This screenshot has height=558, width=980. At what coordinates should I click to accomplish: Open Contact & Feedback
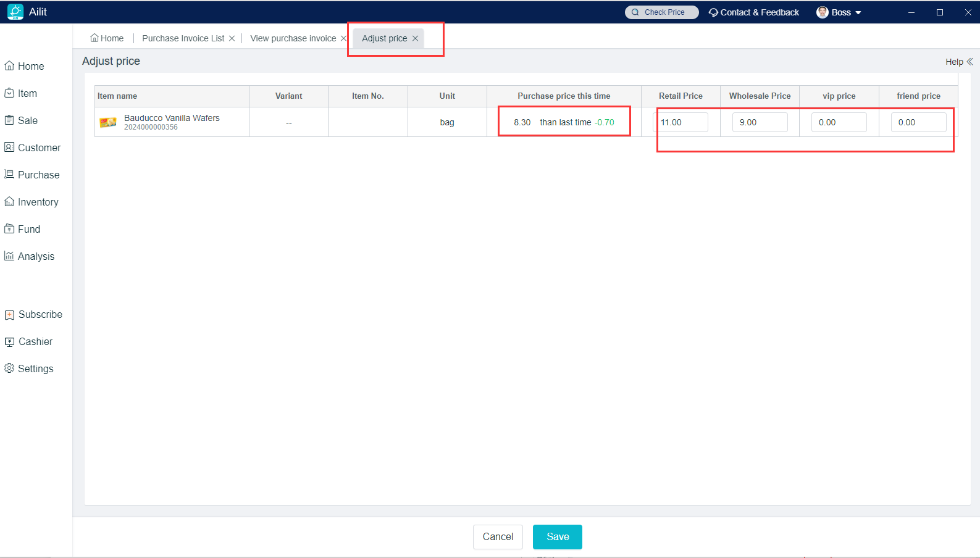point(754,12)
